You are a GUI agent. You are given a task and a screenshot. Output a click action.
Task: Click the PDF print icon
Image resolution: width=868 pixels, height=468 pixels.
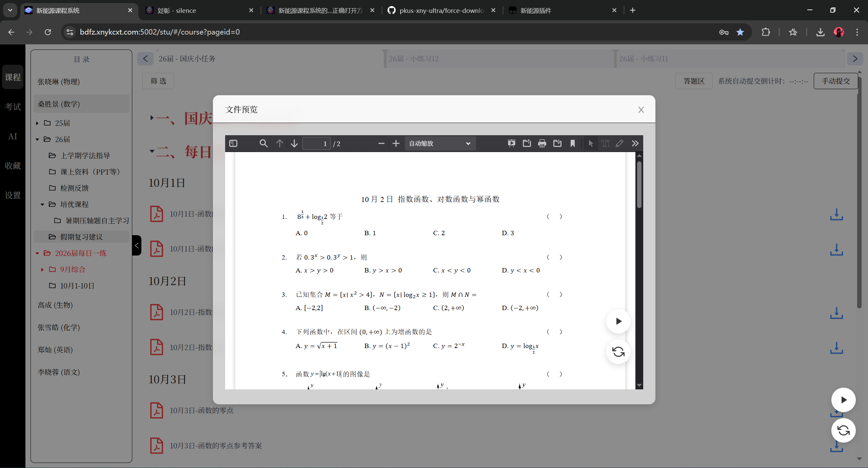point(542,143)
